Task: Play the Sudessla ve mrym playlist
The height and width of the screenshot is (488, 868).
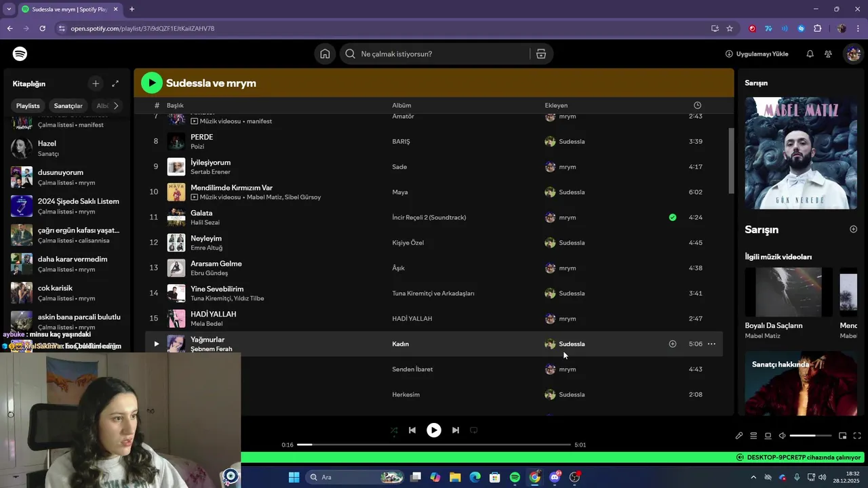Action: tap(152, 83)
